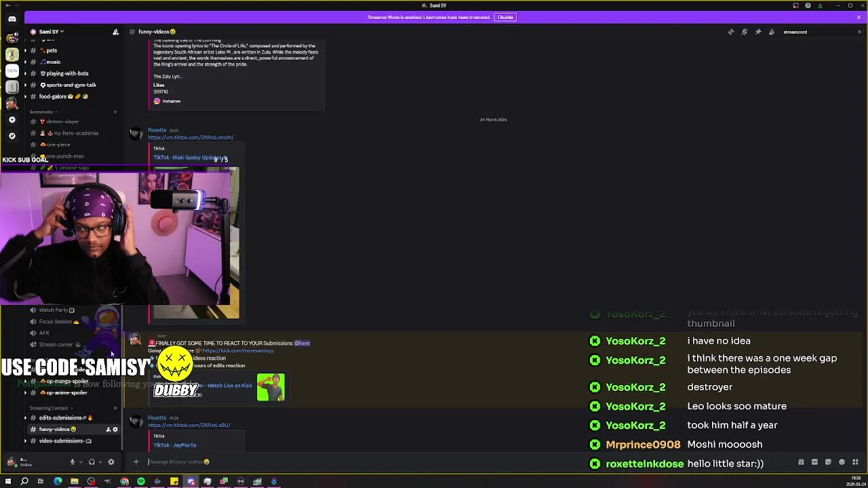Open TikTok link ZNRxtLsBU from Roxette
Screen dimensions: 868x488
189,425
